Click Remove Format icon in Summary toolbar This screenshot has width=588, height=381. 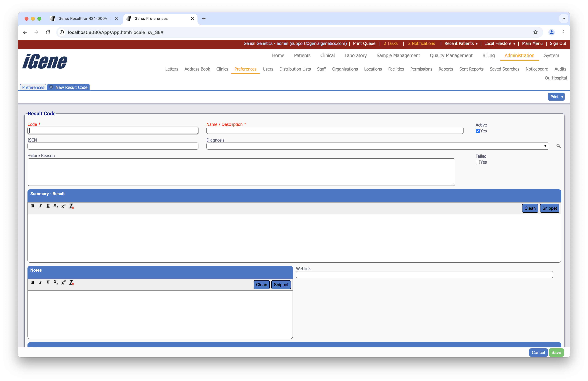click(71, 206)
